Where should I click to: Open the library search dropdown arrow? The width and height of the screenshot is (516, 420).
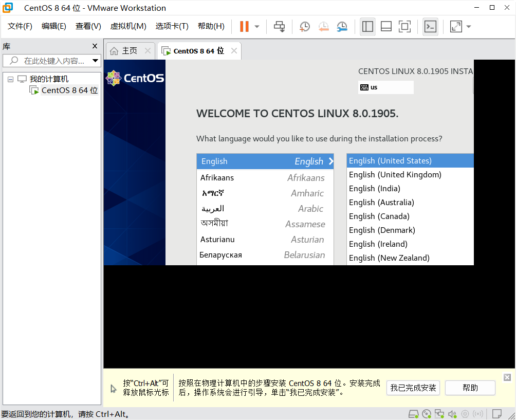pyautogui.click(x=96, y=61)
